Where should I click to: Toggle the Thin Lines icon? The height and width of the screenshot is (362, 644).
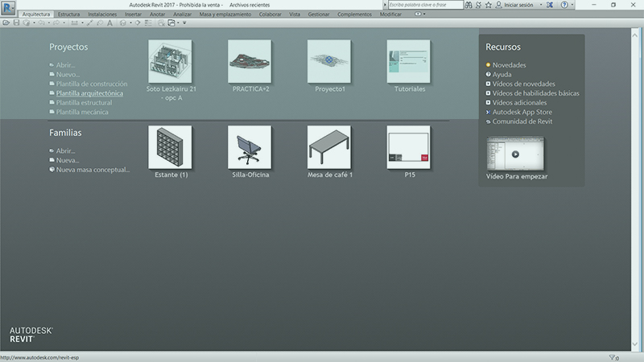pos(148,23)
